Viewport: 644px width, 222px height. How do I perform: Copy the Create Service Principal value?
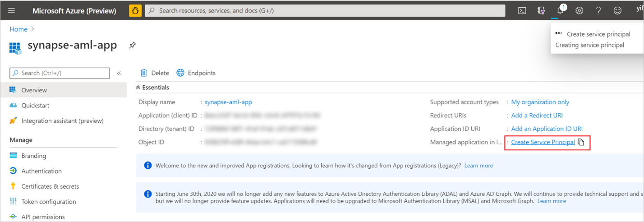point(581,142)
